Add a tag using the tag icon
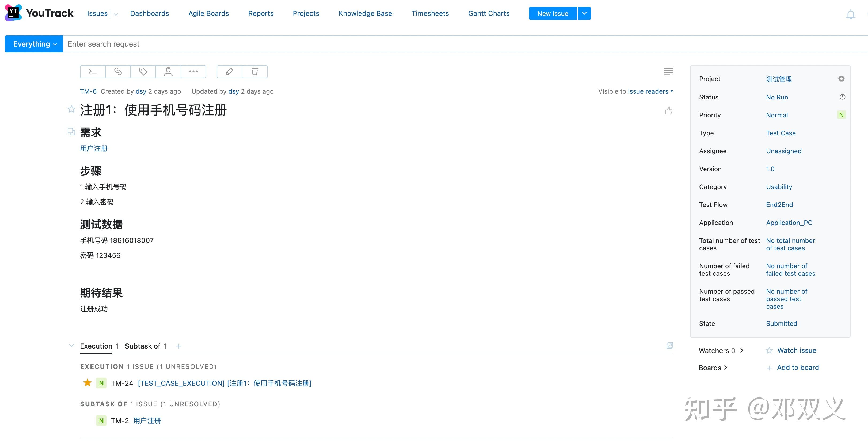This screenshot has height=444, width=868. point(143,71)
